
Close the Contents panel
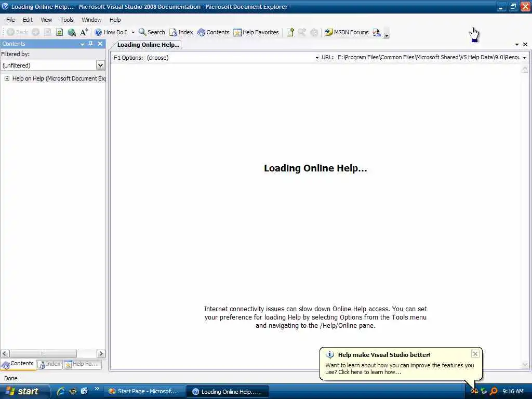[100, 44]
